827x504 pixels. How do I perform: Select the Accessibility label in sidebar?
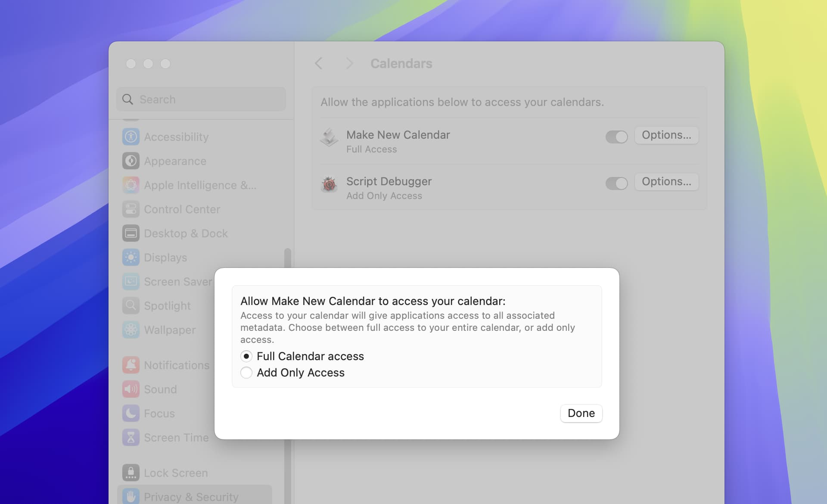tap(176, 137)
